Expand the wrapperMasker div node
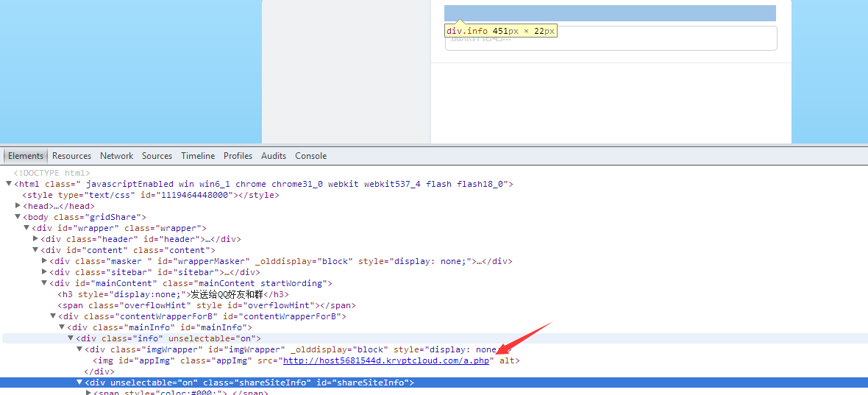The width and height of the screenshot is (868, 395). tap(44, 261)
